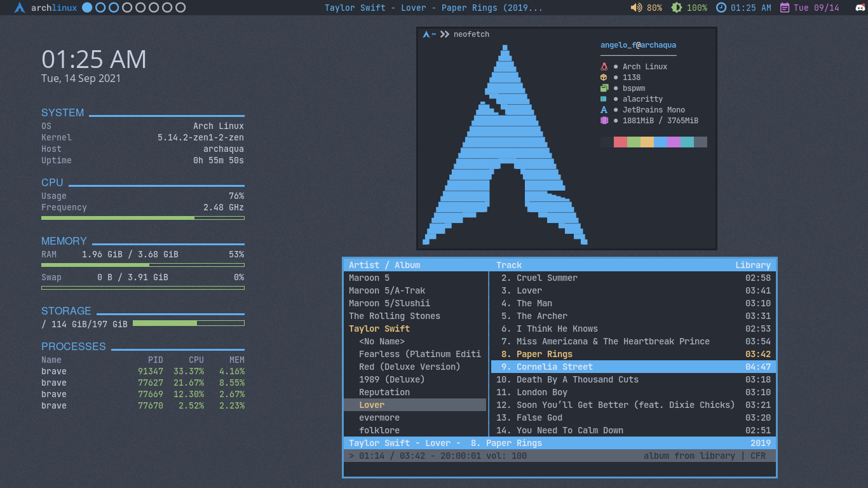
Task: Click the brave process with PID 91347
Action: click(143, 372)
